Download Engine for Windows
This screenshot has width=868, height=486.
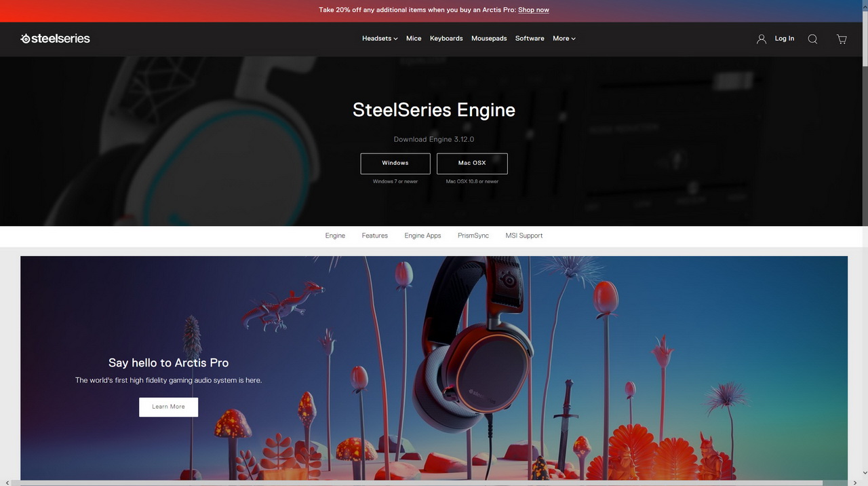pyautogui.click(x=395, y=164)
